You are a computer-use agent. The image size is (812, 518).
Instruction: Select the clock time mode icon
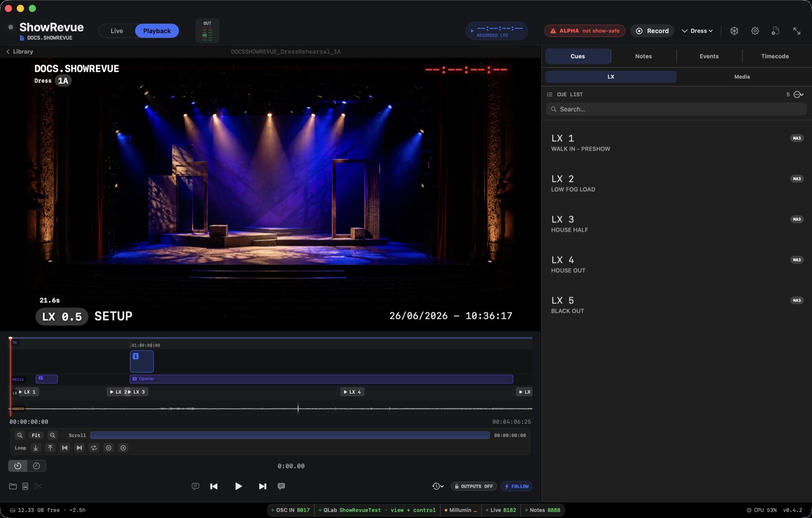click(37, 466)
